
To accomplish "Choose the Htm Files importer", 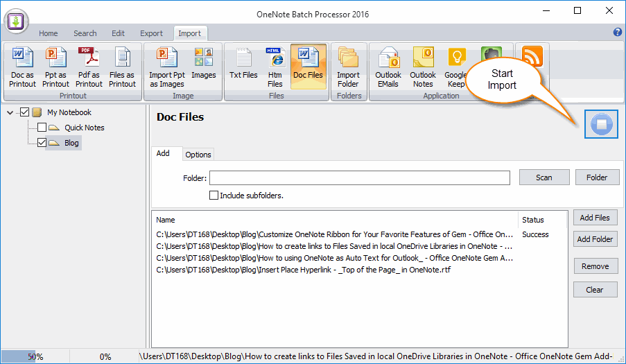I will pyautogui.click(x=275, y=67).
